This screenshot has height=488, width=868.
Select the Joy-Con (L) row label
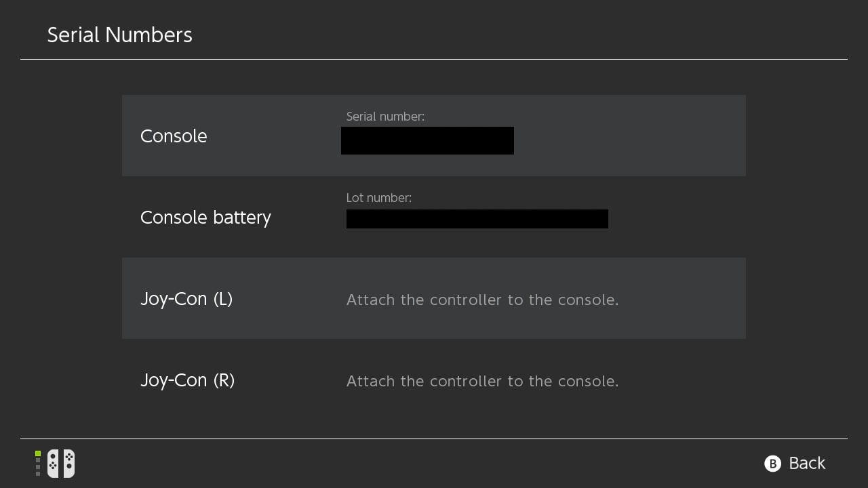[x=186, y=299]
